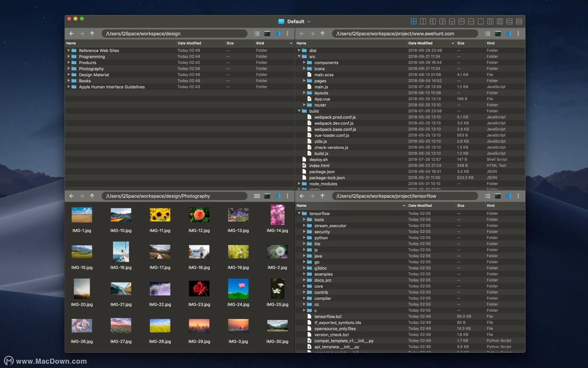Switch to the single-pane window layout
The height and width of the screenshot is (368, 588).
tap(481, 22)
